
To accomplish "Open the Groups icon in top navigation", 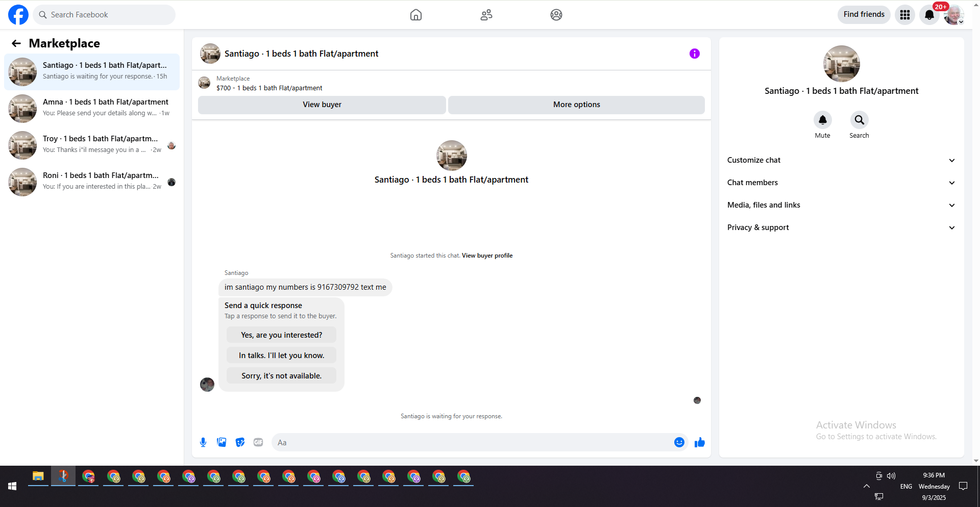I will click(556, 15).
